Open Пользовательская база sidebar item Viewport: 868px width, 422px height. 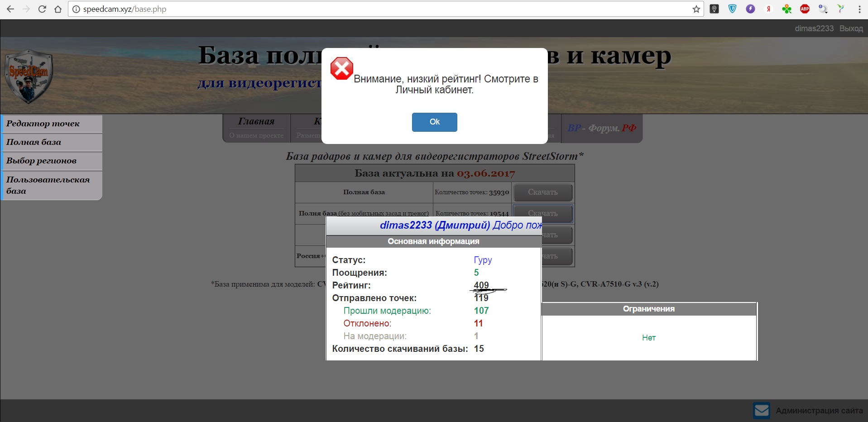coord(52,185)
